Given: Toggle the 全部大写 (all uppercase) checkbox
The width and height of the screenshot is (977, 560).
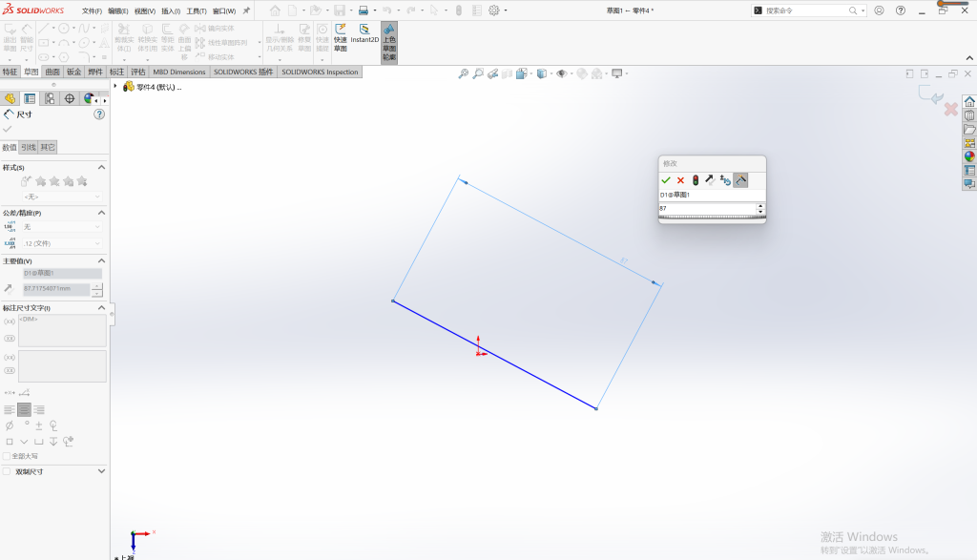Looking at the screenshot, I should click(7, 456).
